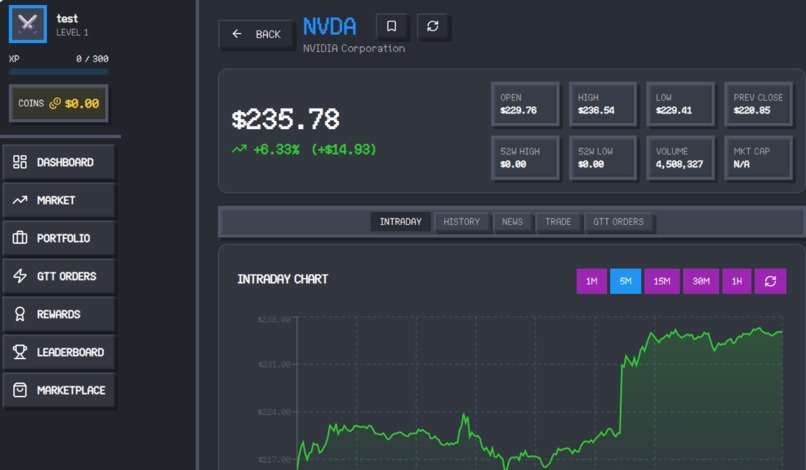Switch to the Trade tab
Screen dimensions: 806x470
point(558,222)
